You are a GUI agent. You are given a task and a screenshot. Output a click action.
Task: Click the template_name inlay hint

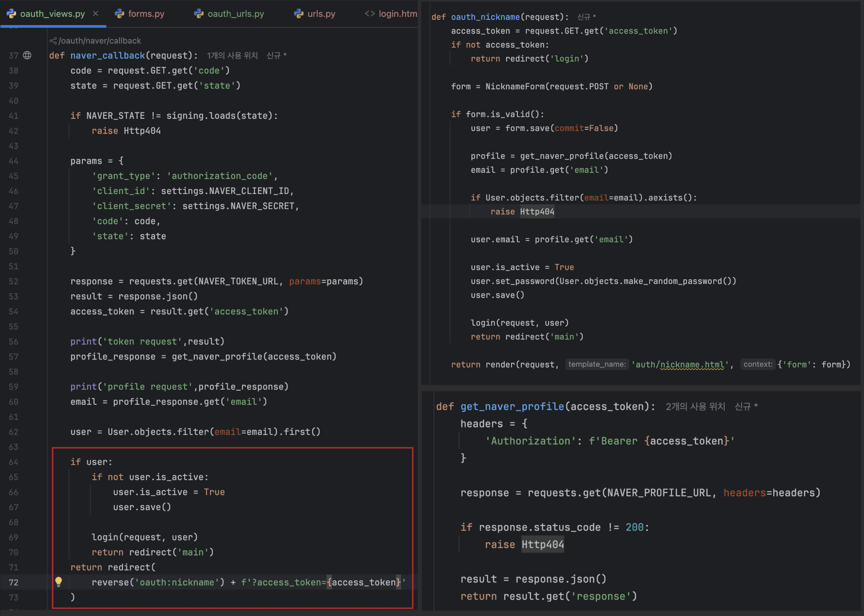597,364
